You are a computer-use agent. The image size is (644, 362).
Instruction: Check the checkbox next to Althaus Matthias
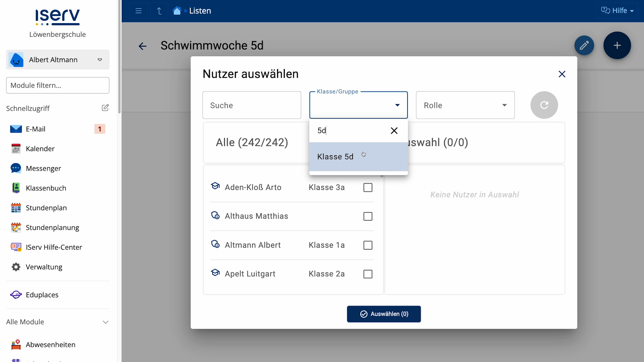click(367, 216)
